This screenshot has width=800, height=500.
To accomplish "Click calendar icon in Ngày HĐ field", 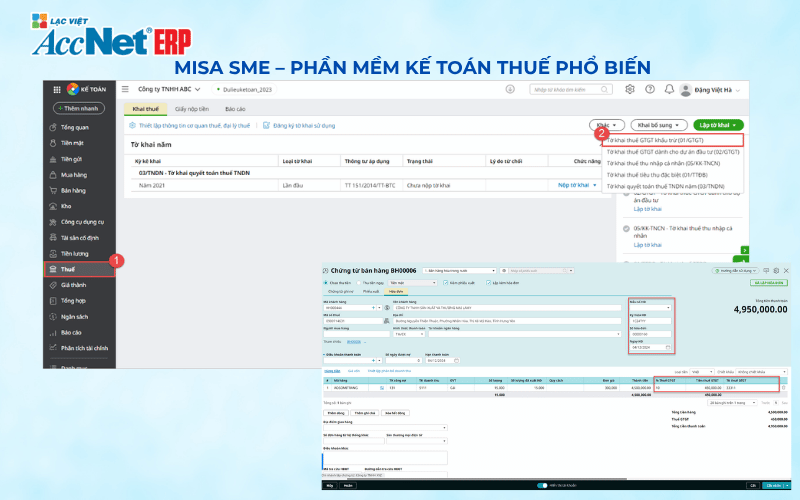I will [x=668, y=347].
